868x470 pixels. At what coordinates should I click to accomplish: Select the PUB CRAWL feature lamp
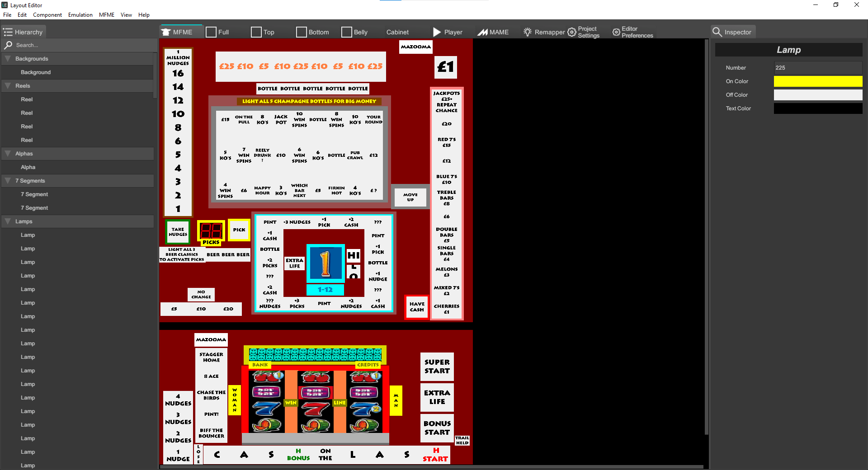tap(355, 155)
